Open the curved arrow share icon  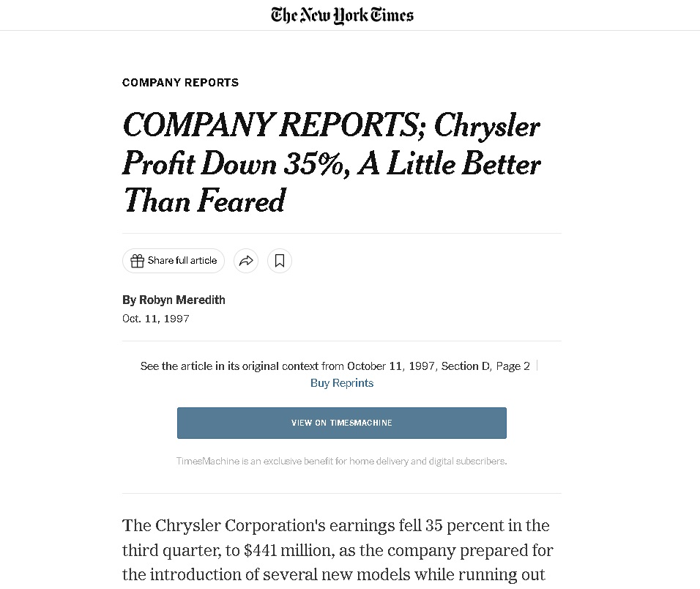click(x=246, y=261)
